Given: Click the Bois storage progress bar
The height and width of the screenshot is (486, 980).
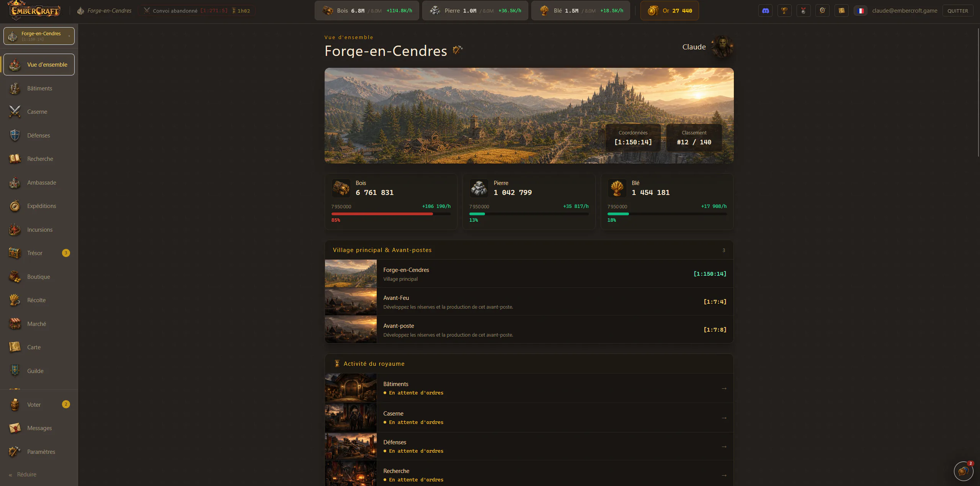Looking at the screenshot, I should click(391, 214).
